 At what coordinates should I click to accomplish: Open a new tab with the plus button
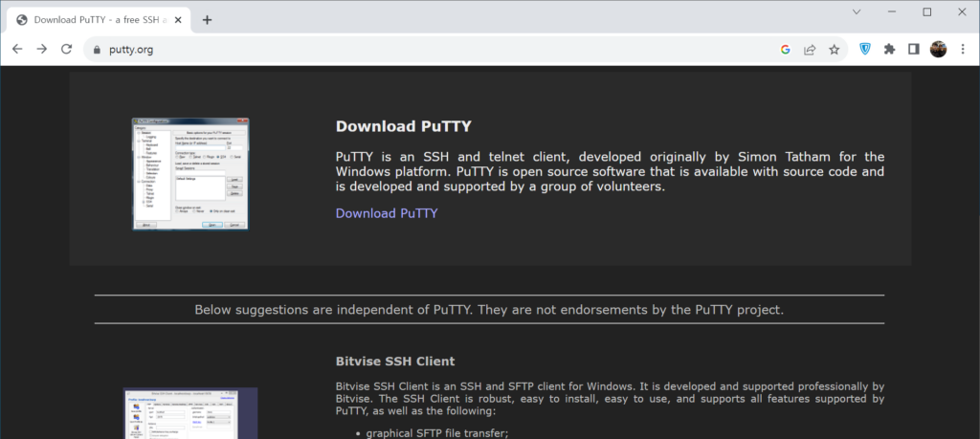[x=208, y=20]
